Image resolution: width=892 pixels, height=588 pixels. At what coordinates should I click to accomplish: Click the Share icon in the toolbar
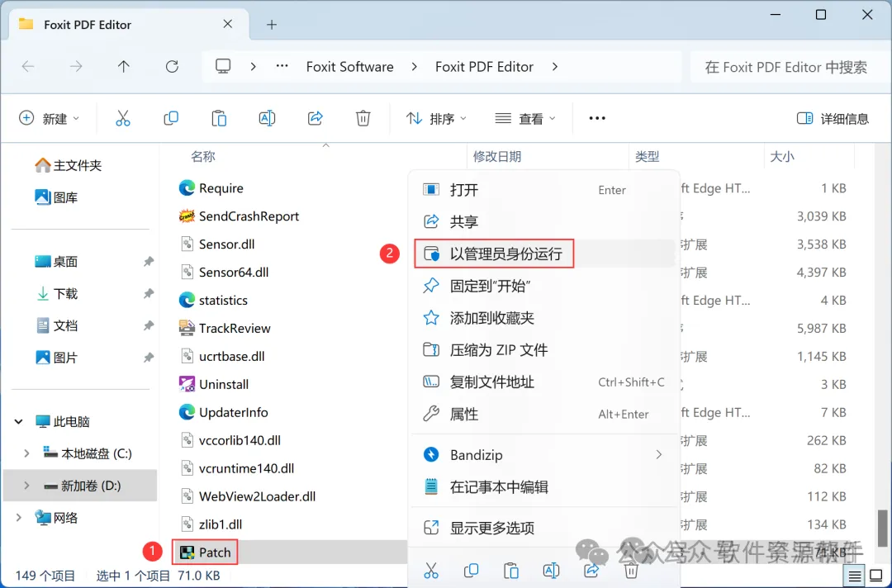tap(316, 118)
